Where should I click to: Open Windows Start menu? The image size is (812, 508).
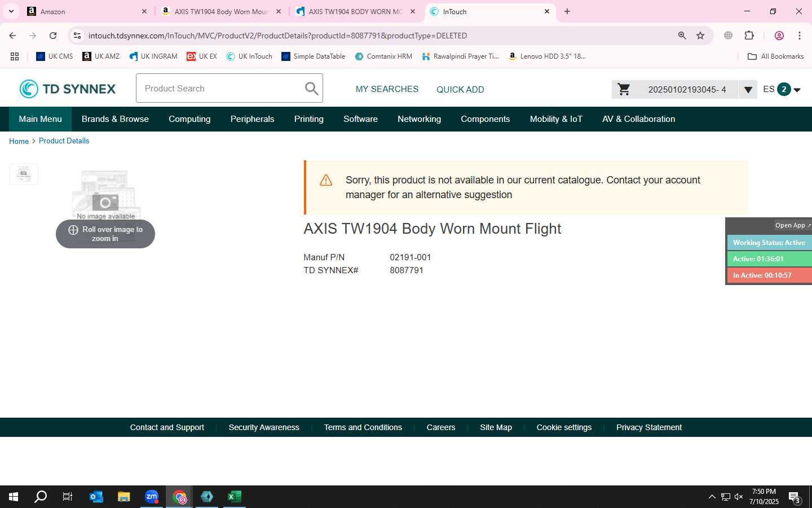(14, 497)
